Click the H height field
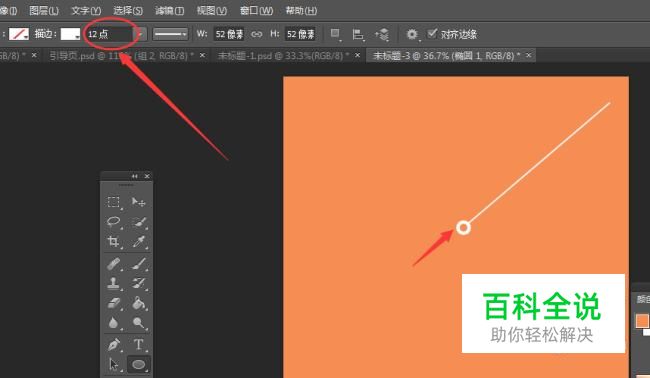 (x=301, y=34)
